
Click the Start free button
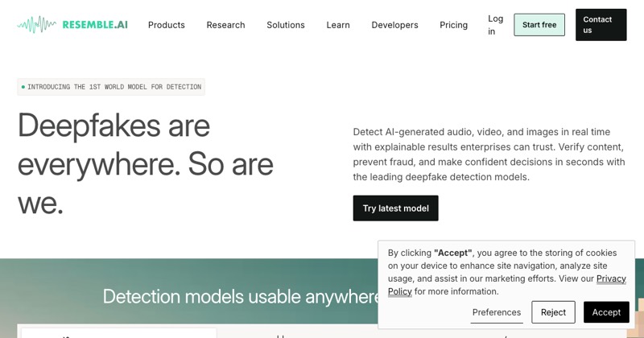(539, 25)
